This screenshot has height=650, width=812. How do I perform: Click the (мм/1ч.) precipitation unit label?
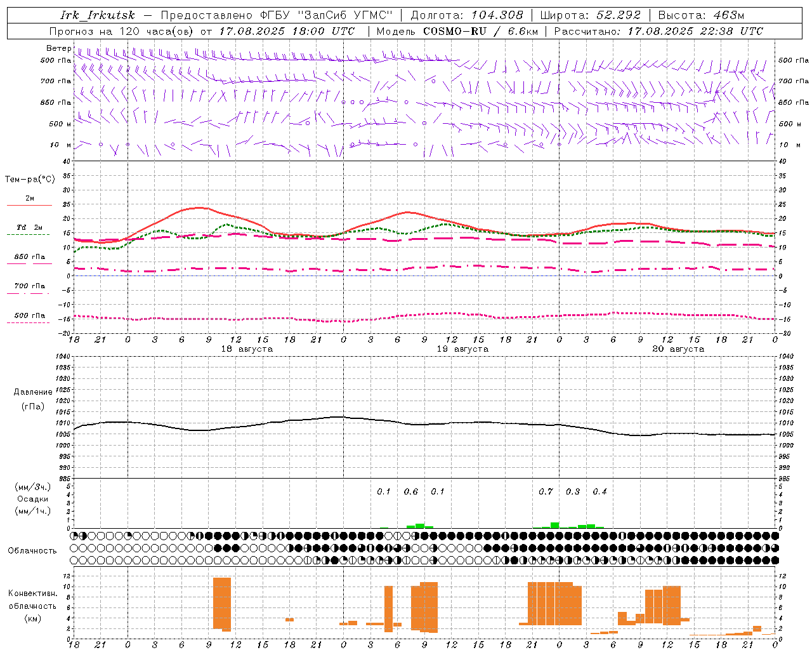tap(33, 511)
